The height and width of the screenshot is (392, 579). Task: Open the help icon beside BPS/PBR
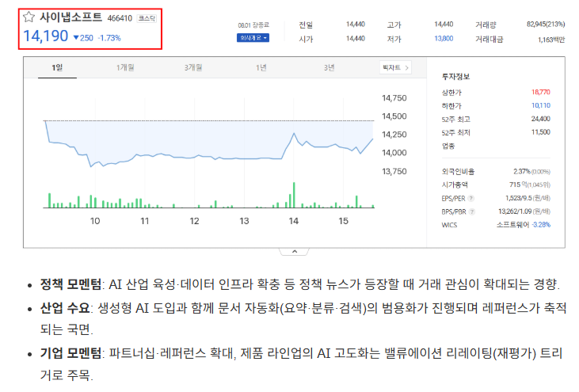pyautogui.click(x=471, y=212)
